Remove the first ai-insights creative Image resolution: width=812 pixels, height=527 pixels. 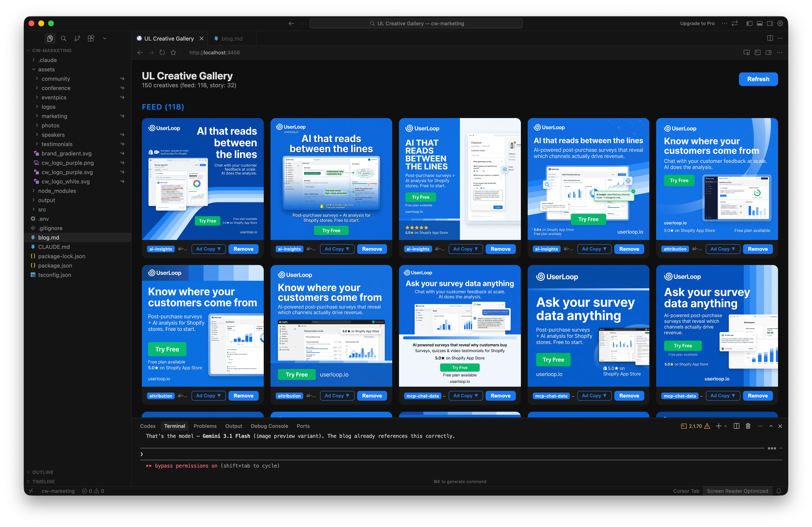[243, 249]
